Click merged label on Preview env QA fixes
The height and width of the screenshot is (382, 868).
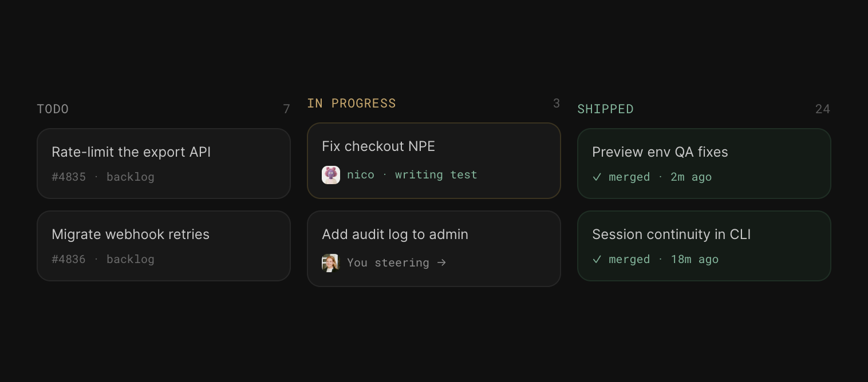629,177
